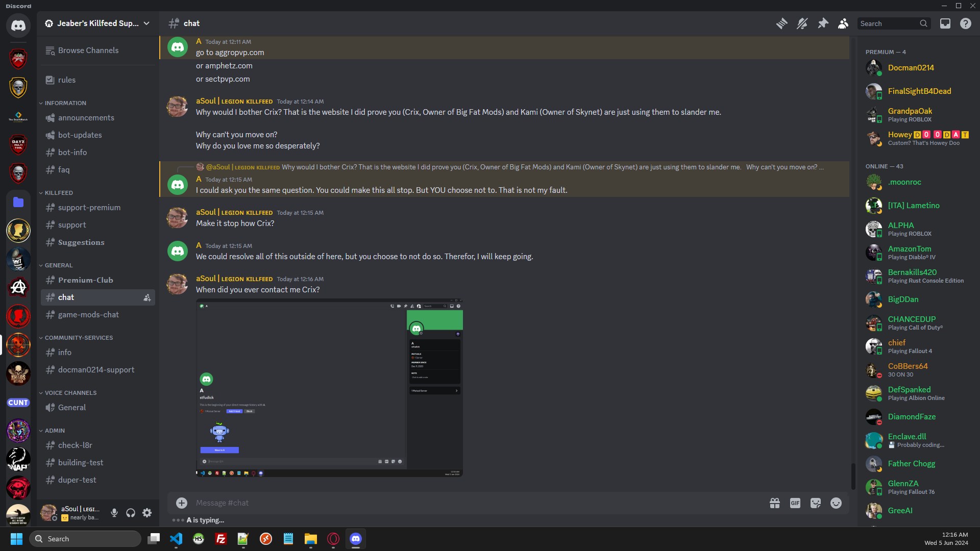The height and width of the screenshot is (551, 980).
Task: Click taskbar Search box
Action: (85, 539)
